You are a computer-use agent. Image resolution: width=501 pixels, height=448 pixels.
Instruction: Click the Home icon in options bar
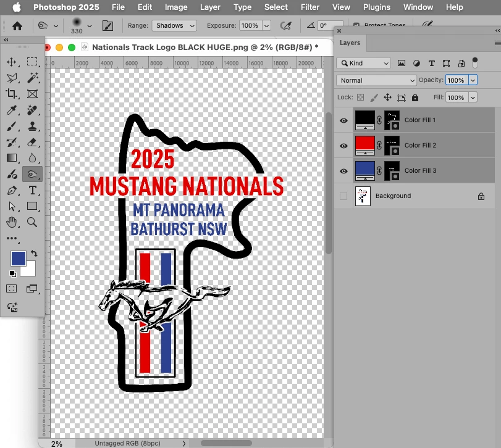point(17,26)
